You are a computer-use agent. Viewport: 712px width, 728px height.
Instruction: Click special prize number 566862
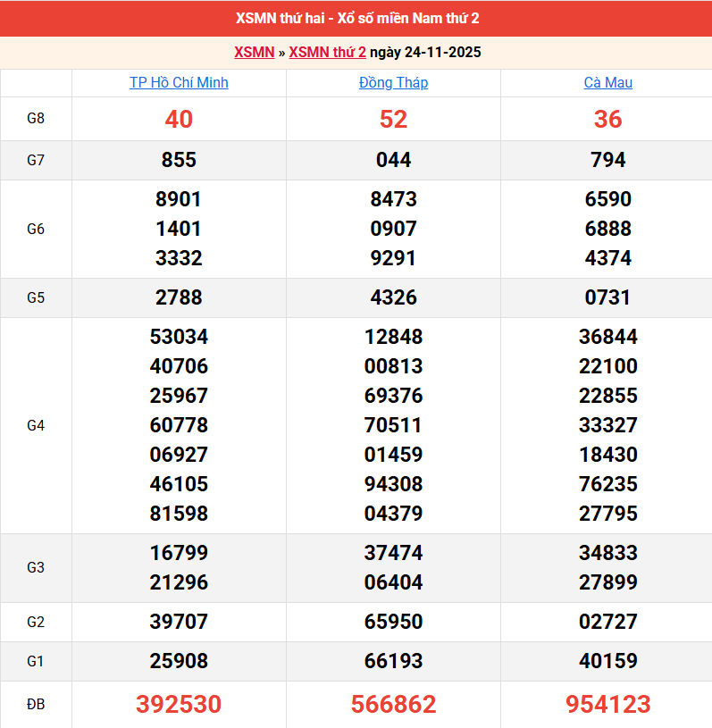393,705
